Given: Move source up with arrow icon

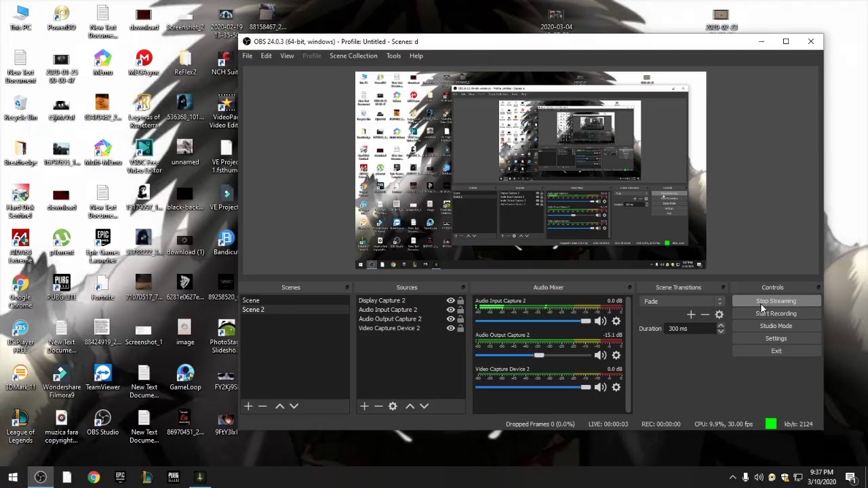Looking at the screenshot, I should click(410, 406).
